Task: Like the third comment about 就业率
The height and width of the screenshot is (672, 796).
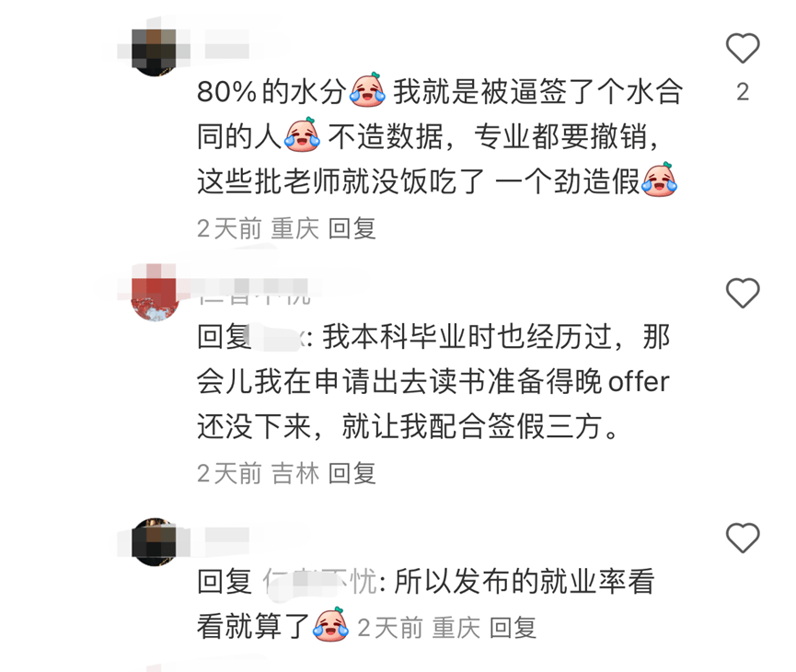Action: coord(743,538)
